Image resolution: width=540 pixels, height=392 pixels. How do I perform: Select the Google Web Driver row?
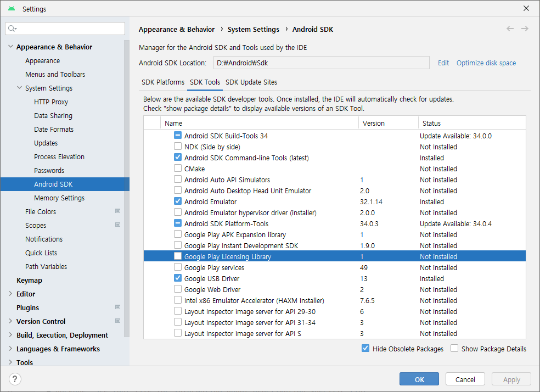click(x=334, y=289)
